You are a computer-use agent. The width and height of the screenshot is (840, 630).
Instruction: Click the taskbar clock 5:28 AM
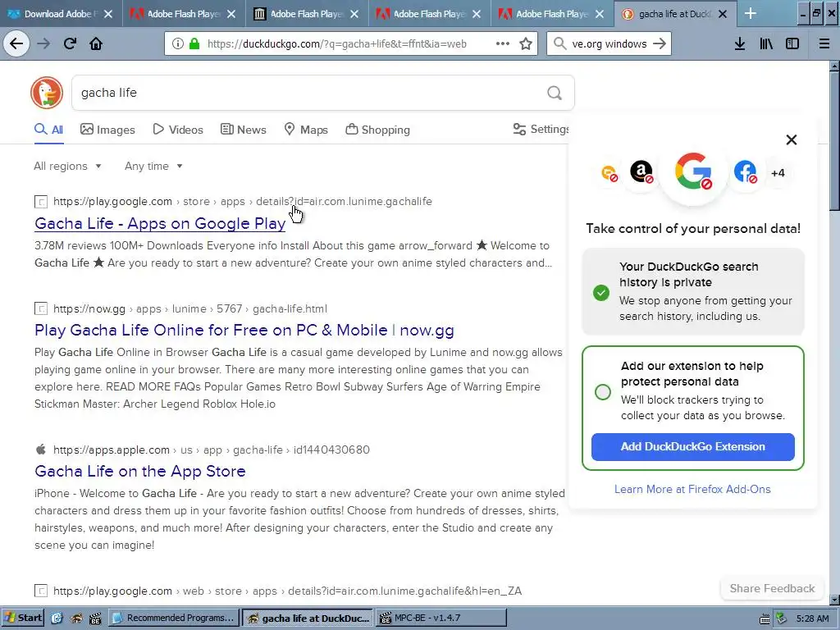pos(813,619)
